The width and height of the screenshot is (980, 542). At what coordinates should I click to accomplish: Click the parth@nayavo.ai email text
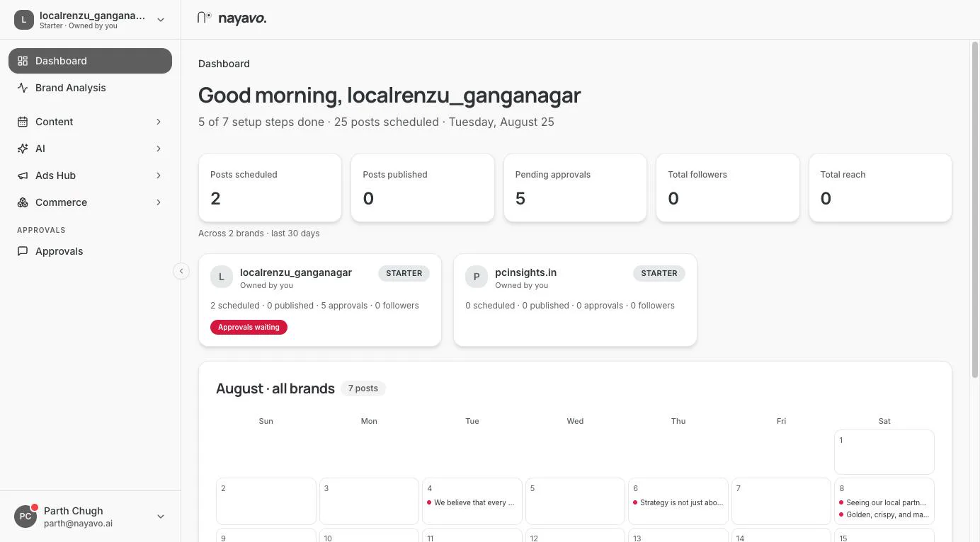78,524
